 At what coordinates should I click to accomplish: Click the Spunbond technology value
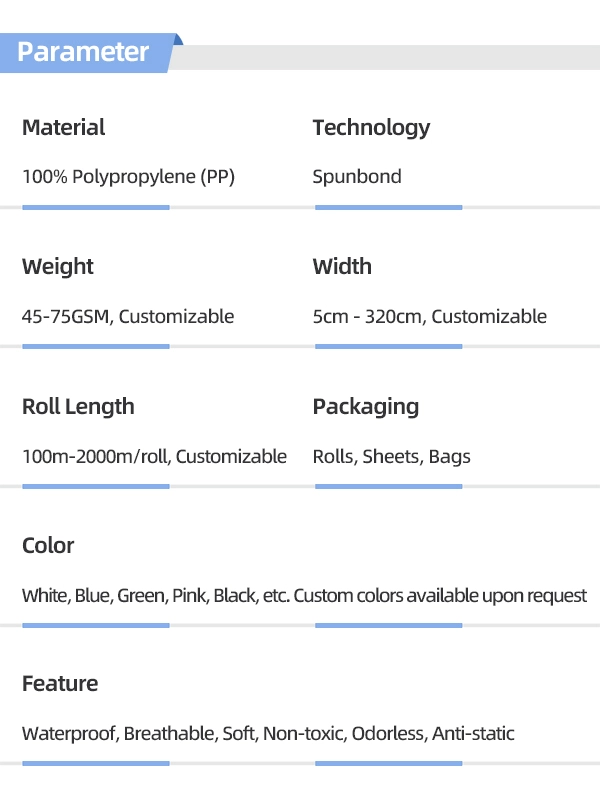pos(357,177)
